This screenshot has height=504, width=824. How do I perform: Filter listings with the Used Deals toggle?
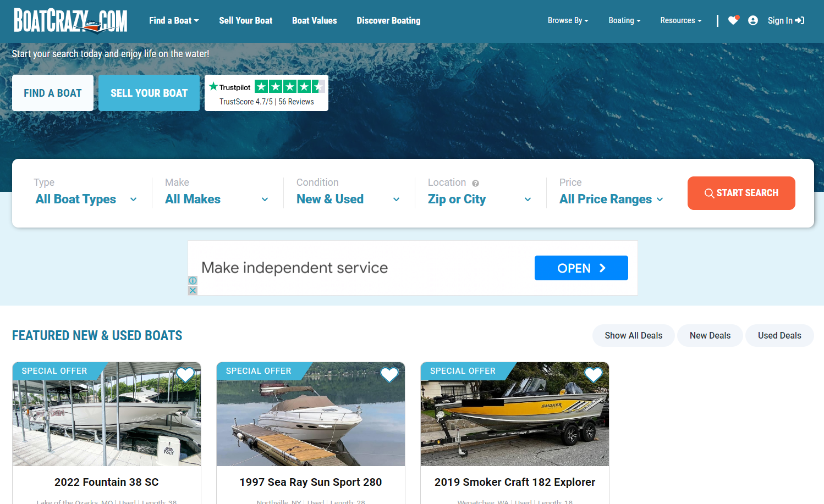coord(779,335)
